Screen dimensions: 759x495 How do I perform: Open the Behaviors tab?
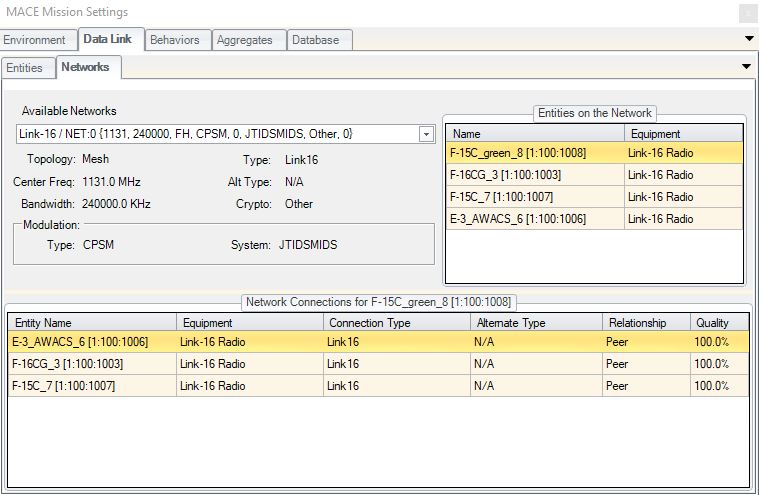(174, 40)
